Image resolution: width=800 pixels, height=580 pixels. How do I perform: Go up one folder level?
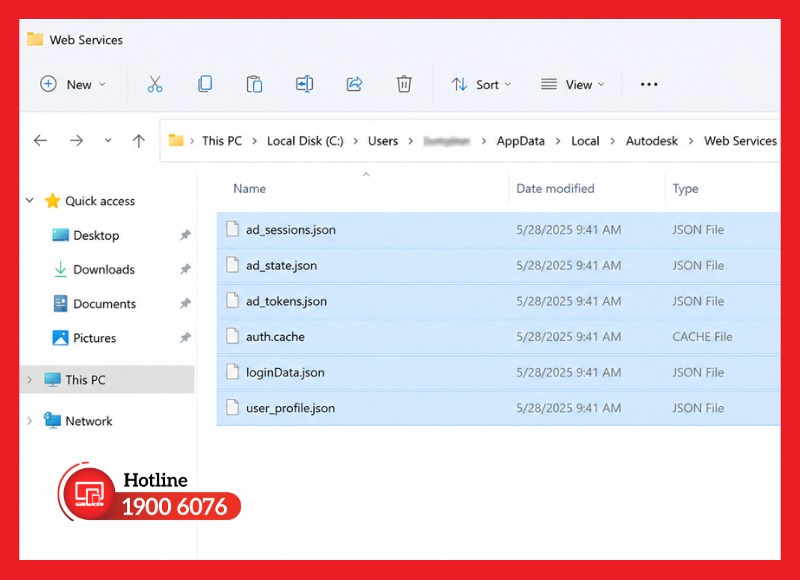pos(139,141)
